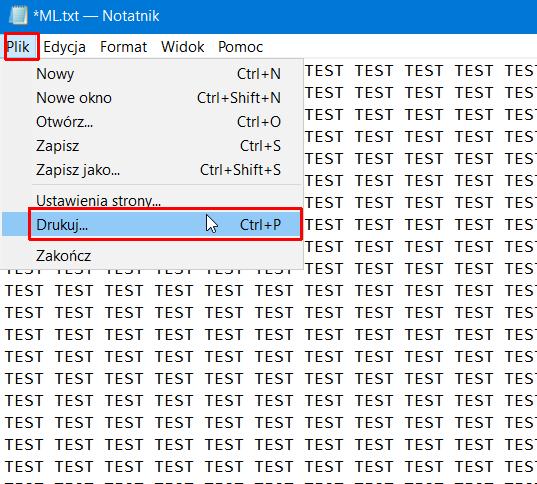Open the Pomoc menu
Image resolution: width=537 pixels, height=484 pixels.
pos(240,47)
